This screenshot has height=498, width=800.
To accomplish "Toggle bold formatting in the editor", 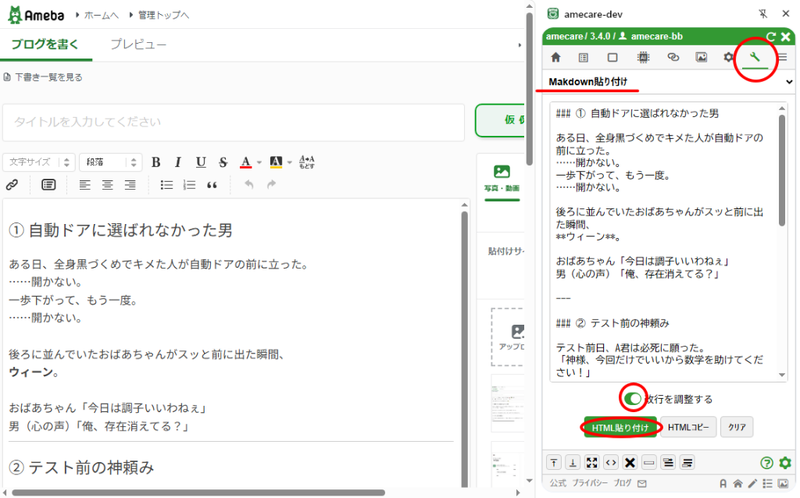I will click(x=155, y=162).
